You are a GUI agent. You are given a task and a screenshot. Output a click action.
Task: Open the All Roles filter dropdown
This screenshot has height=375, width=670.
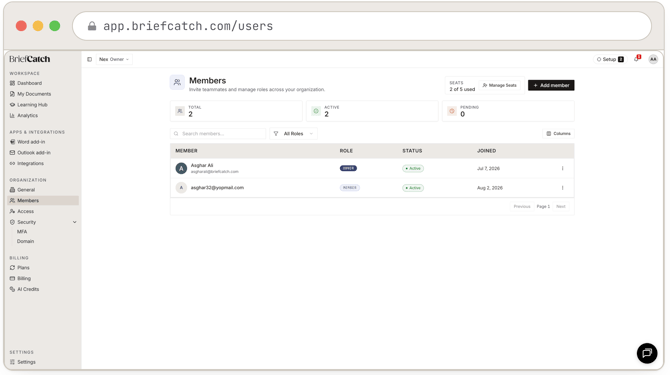point(293,134)
